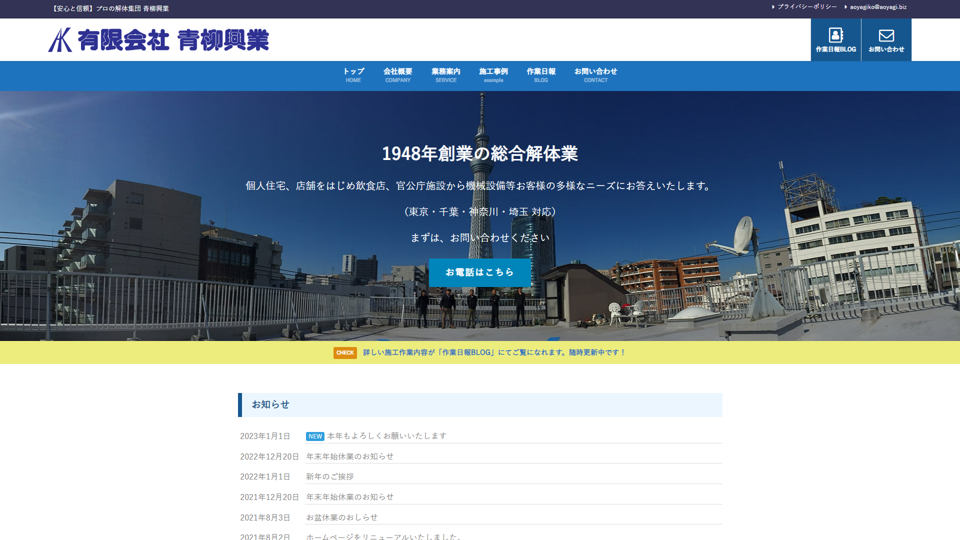Image resolution: width=960 pixels, height=540 pixels.
Task: Go to 施工事例 example page
Action: pyautogui.click(x=493, y=75)
